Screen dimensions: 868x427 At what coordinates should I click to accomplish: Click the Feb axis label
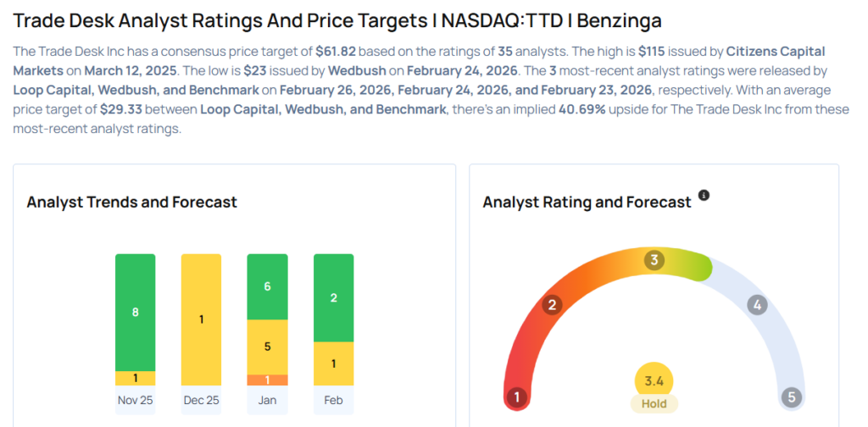[x=334, y=400]
